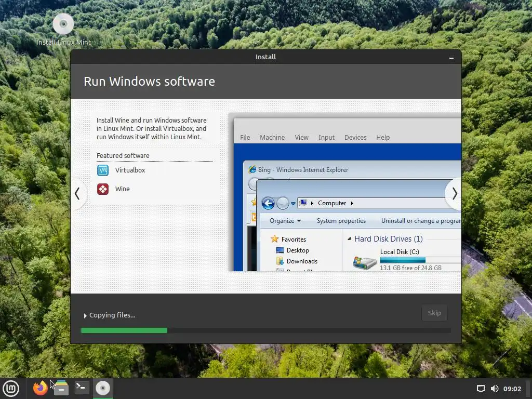Click the Devices menu in the slideshow image
Screen dimensions: 532x399
tap(355, 137)
